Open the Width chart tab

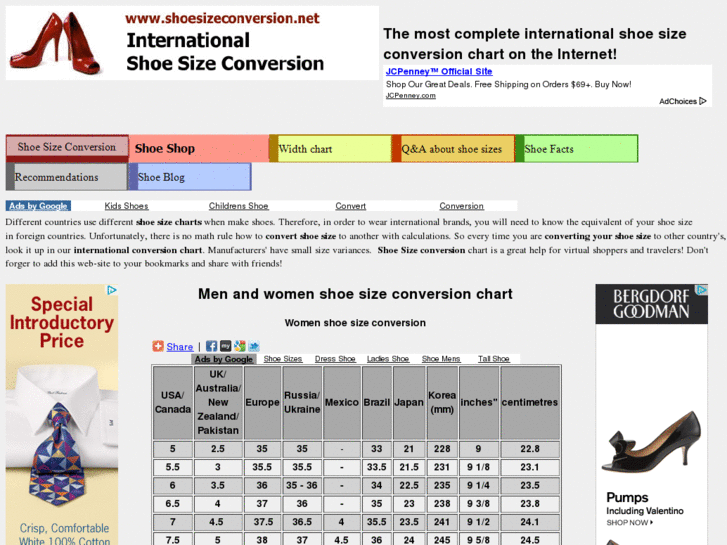(x=330, y=149)
